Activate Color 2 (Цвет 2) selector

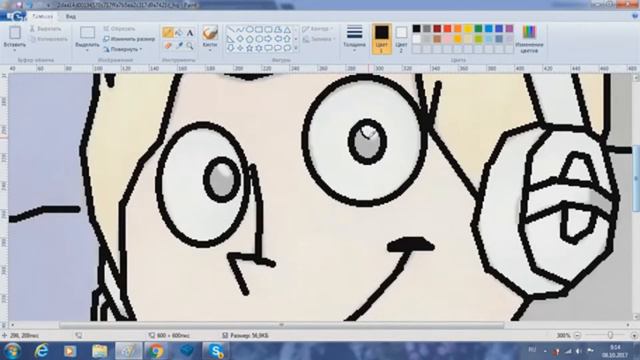[x=401, y=39]
